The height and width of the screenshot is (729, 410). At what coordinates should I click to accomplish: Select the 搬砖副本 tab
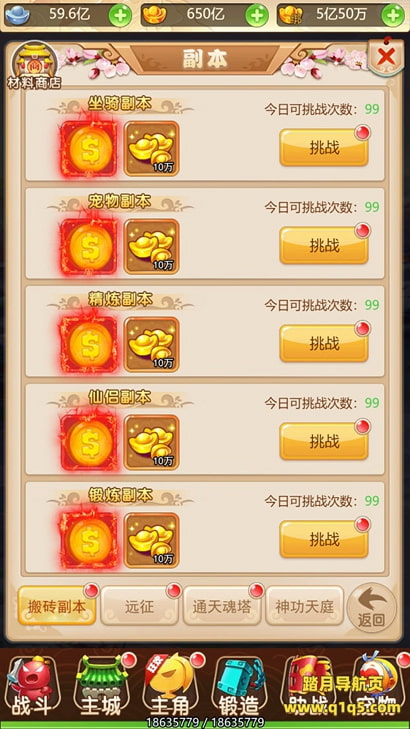point(57,606)
